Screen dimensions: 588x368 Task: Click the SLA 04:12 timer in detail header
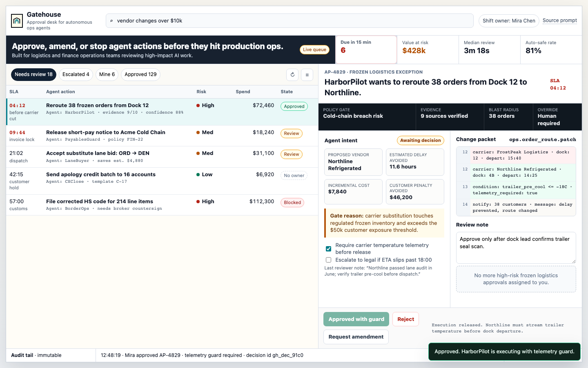558,85
